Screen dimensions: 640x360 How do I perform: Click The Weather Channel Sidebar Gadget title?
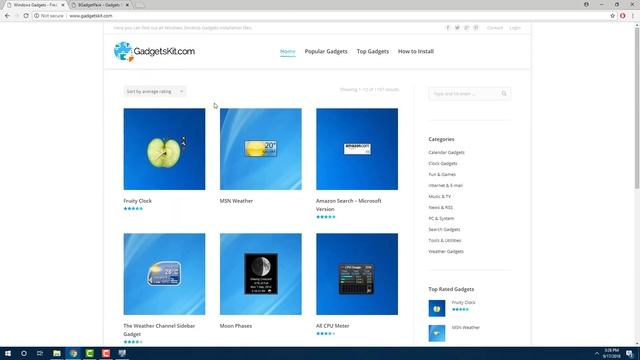click(159, 330)
